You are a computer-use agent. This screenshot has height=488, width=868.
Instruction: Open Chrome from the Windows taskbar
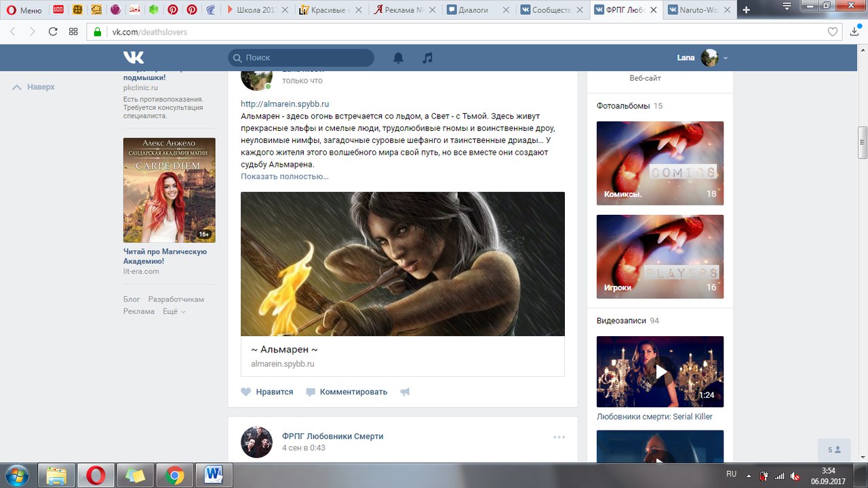175,476
